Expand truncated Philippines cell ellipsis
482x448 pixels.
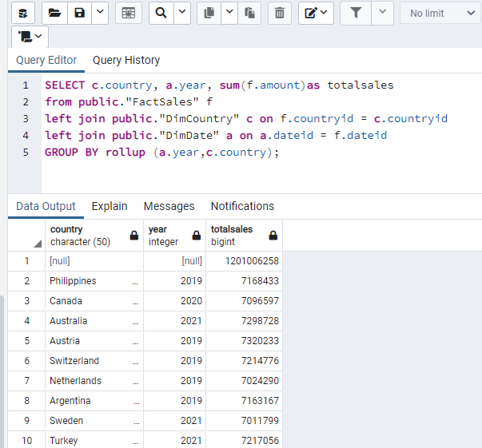[135, 283]
